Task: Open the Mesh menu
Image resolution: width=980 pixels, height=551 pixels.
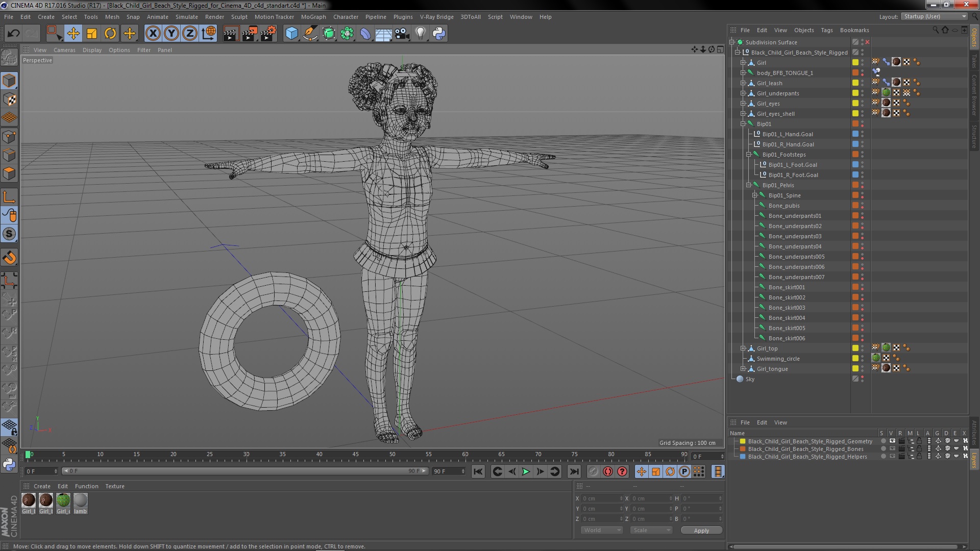Action: point(112,17)
